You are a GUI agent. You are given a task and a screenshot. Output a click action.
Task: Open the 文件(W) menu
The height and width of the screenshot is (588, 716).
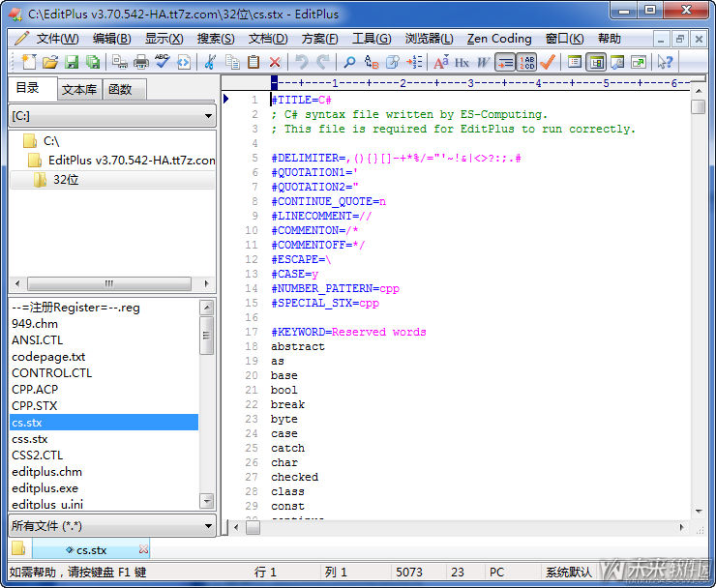point(57,39)
